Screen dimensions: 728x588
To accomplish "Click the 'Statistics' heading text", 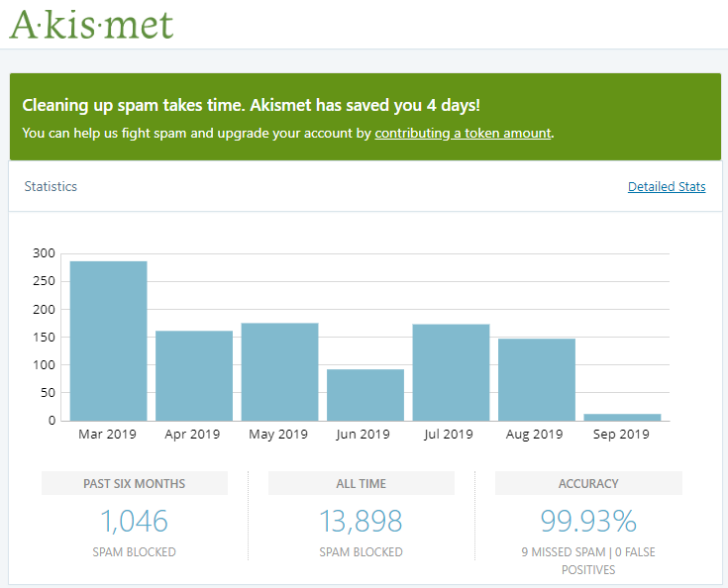I will coord(51,186).
